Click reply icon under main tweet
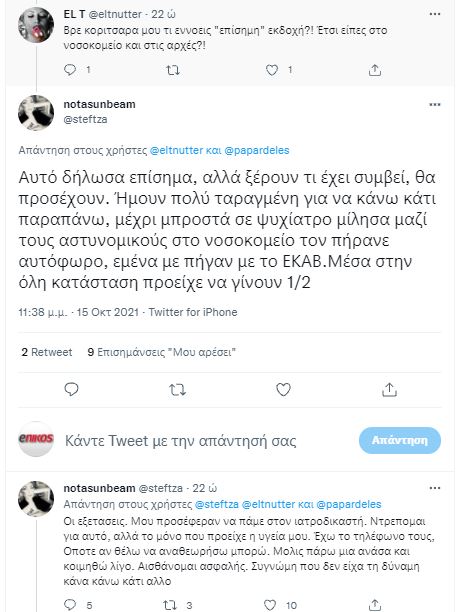The width and height of the screenshot is (468, 612). (x=71, y=390)
